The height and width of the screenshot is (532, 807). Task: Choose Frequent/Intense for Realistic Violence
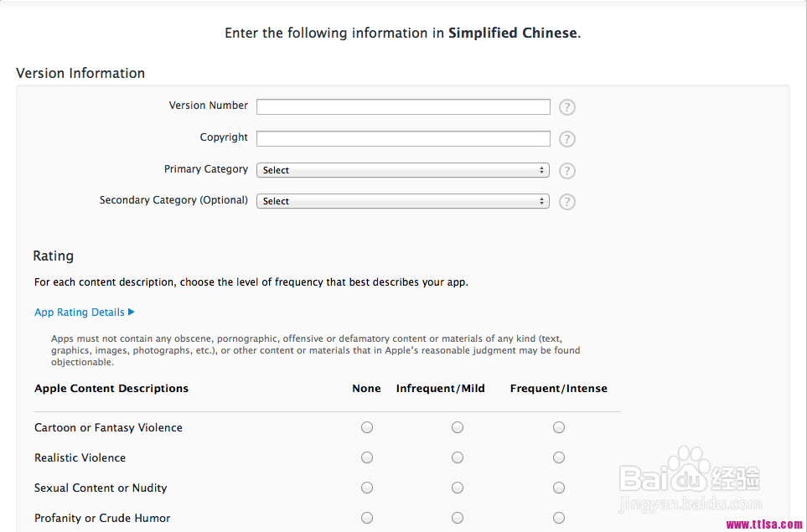(x=559, y=457)
